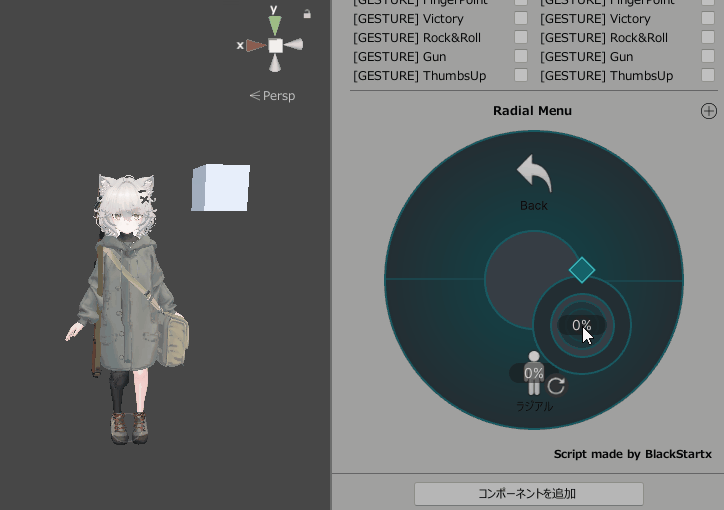The height and width of the screenshot is (510, 724).
Task: Click the gray bottom cone of the gizmo
Action: (275, 63)
